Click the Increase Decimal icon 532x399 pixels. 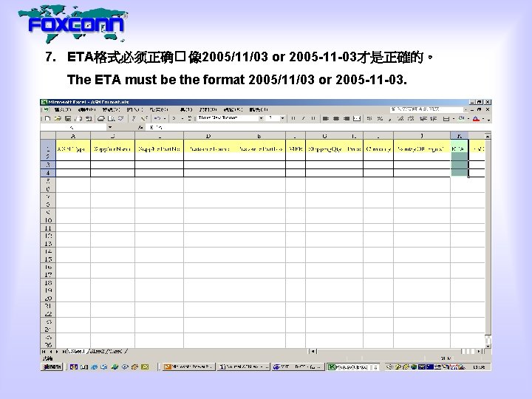pos(400,118)
